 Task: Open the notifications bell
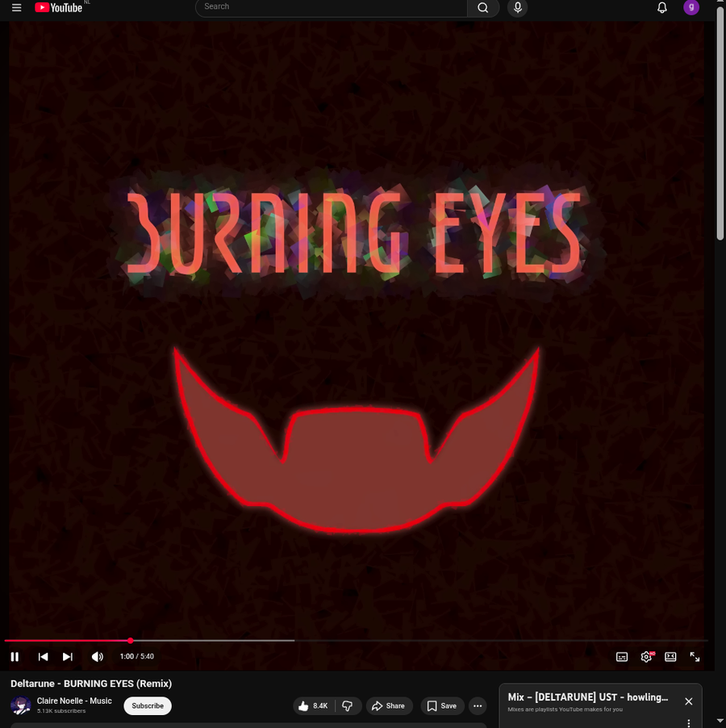(662, 7)
